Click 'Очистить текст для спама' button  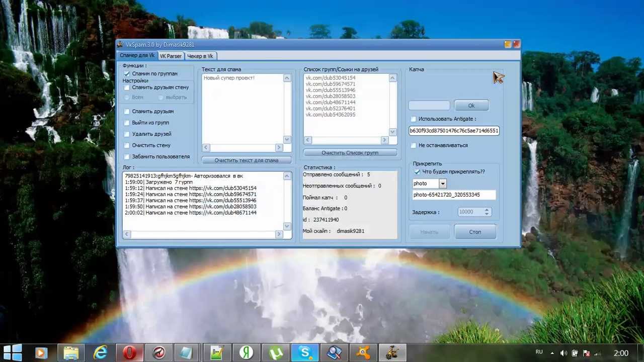coord(247,160)
